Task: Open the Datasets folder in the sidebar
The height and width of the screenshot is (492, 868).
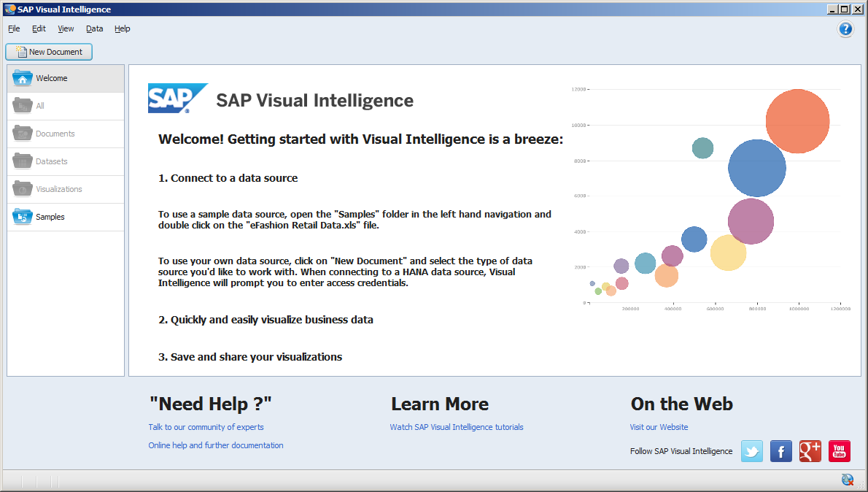Action: click(50, 161)
